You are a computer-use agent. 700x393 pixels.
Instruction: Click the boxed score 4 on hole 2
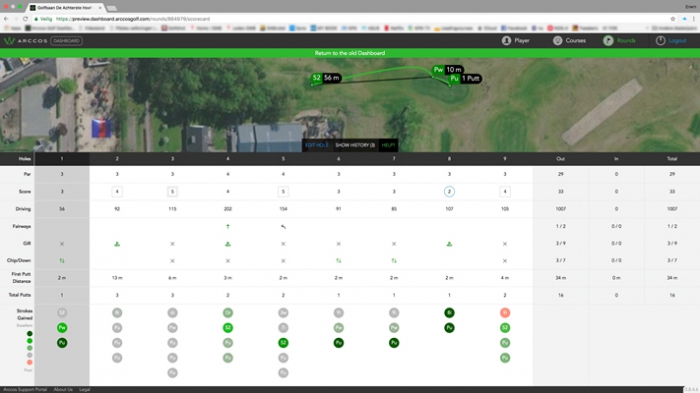pos(117,192)
